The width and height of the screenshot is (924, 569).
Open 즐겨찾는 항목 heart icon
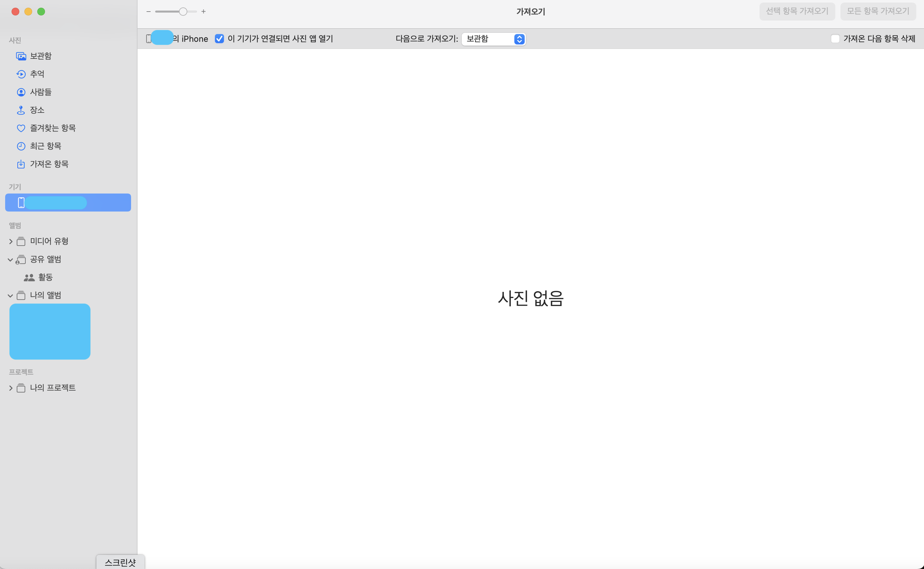[21, 128]
